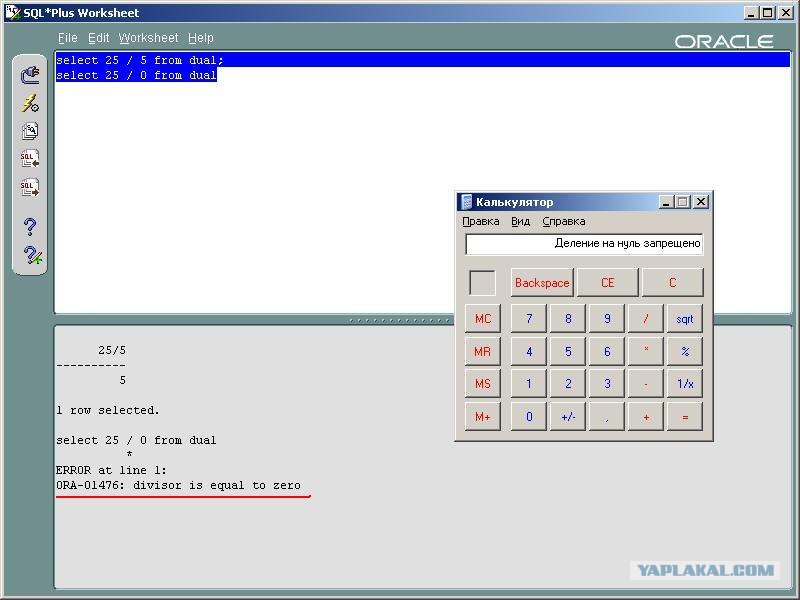
Task: Click the previous SQL command icon
Action: coord(30,159)
